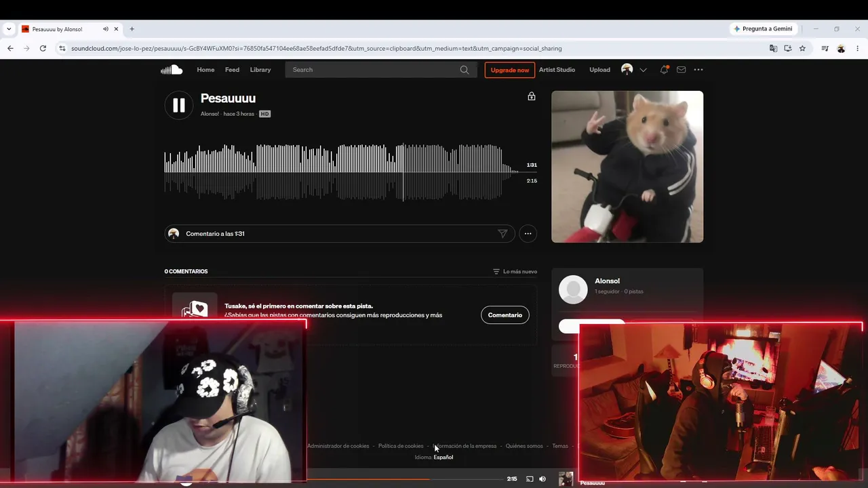Click the cast icon in the player bar
The image size is (868, 488).
point(530,479)
